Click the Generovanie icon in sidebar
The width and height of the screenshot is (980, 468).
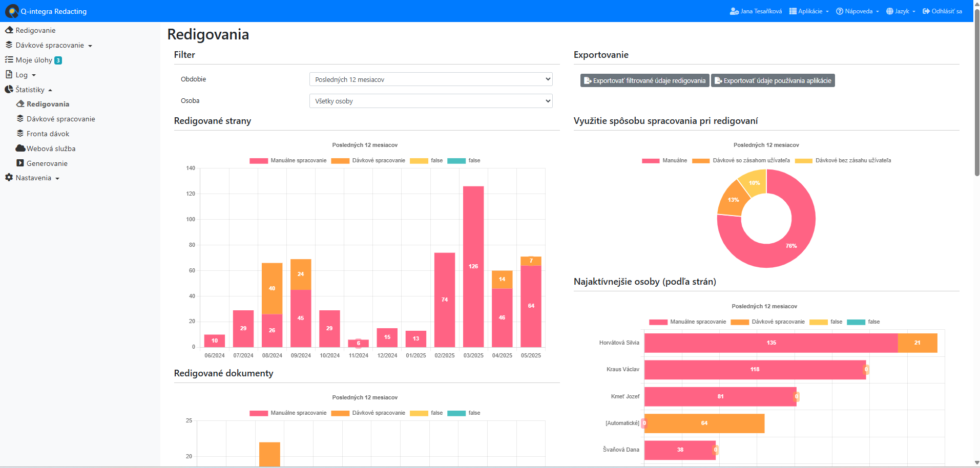tap(20, 163)
